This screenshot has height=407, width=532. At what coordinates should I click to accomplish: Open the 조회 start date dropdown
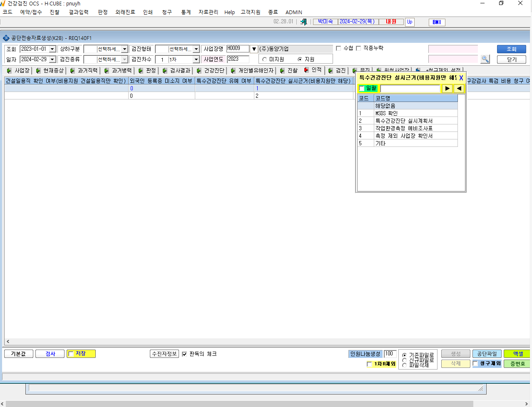click(x=52, y=49)
